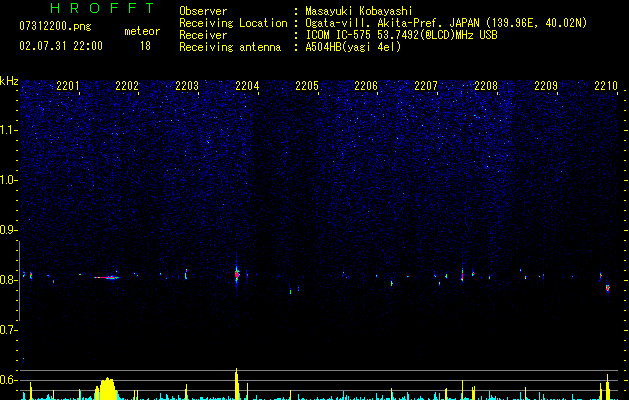This screenshot has height=400, width=629.
Task: Click the tallest yellow spike before 2204
Action: point(237,384)
